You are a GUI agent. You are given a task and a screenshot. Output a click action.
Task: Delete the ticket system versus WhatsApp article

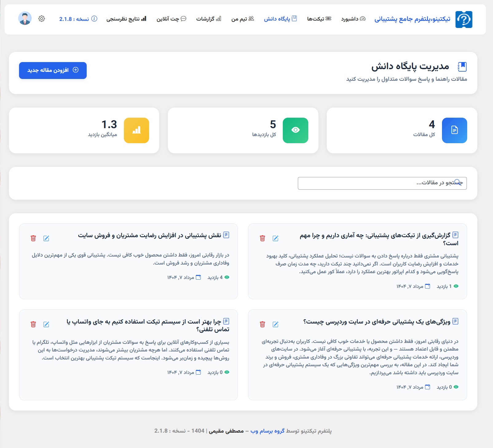(x=33, y=324)
